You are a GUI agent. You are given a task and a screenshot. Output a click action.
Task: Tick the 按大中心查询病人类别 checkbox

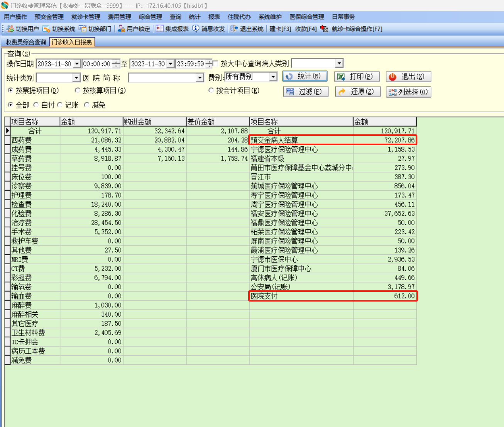click(215, 63)
